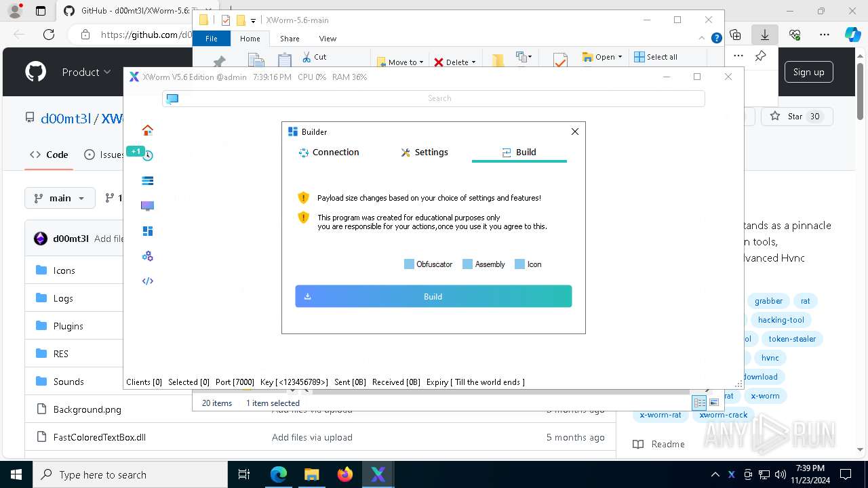Expand the Product menu on GitHub
The image size is (868, 488).
pos(86,72)
